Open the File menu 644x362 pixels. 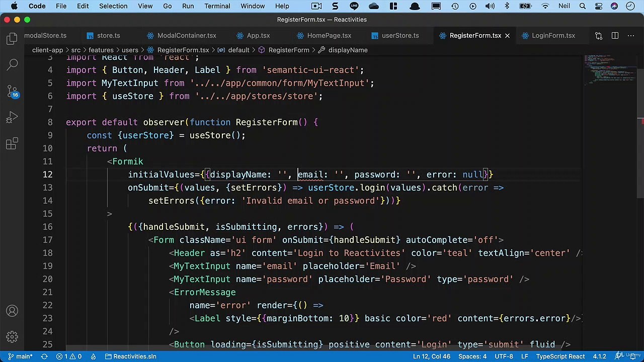[x=61, y=6]
